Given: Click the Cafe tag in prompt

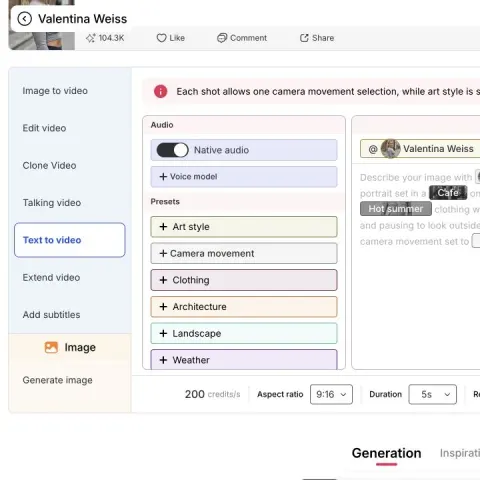Looking at the screenshot, I should [x=448, y=193].
